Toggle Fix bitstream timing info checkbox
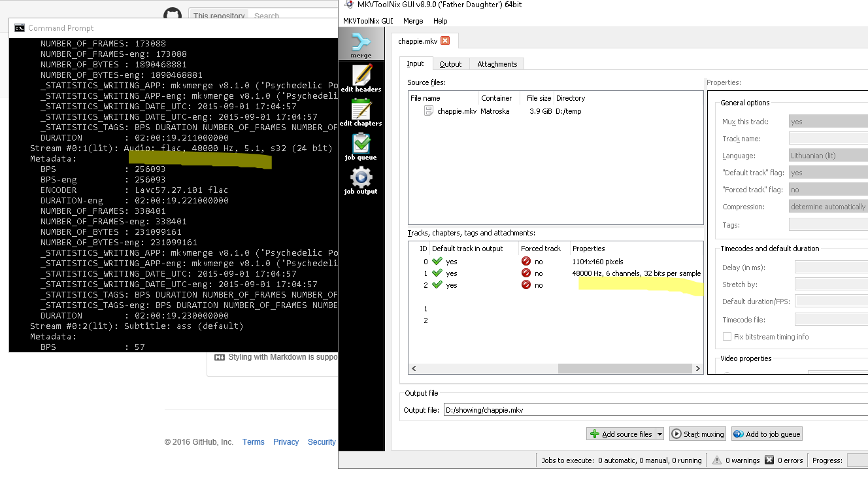The image size is (868, 482). click(727, 337)
